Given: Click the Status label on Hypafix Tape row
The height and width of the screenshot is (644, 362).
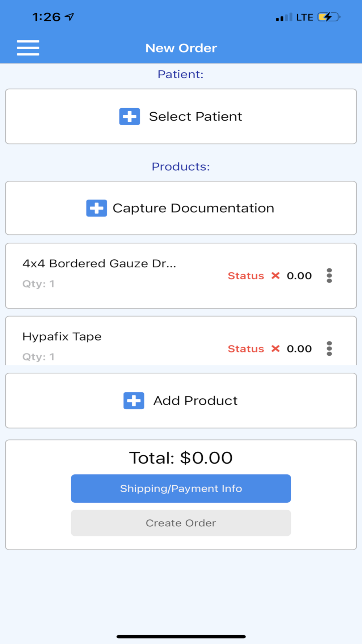Looking at the screenshot, I should pyautogui.click(x=246, y=349).
